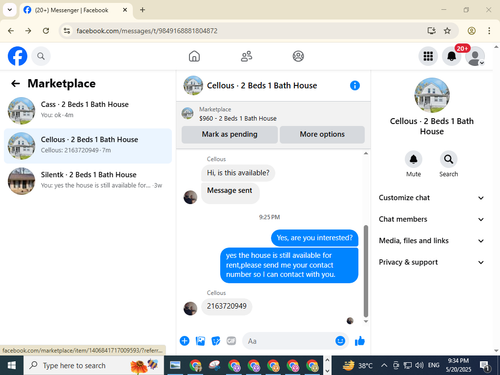Open the weather 38°C taskbar widget
The height and width of the screenshot is (375, 500).
357,366
